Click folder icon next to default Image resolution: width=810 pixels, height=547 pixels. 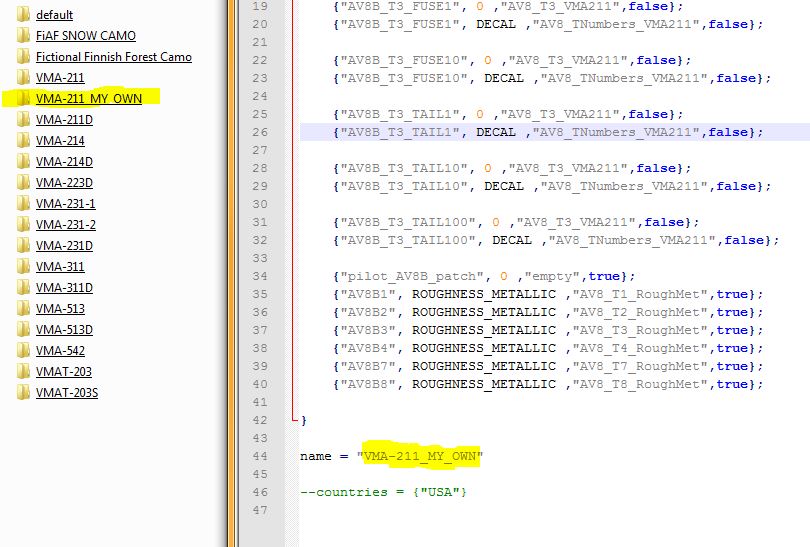tap(23, 14)
